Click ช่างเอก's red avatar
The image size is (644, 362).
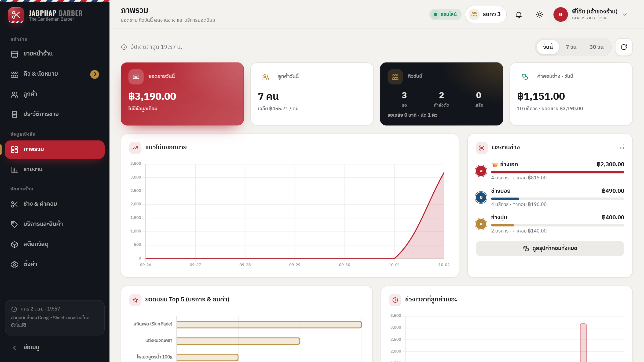pos(481,171)
